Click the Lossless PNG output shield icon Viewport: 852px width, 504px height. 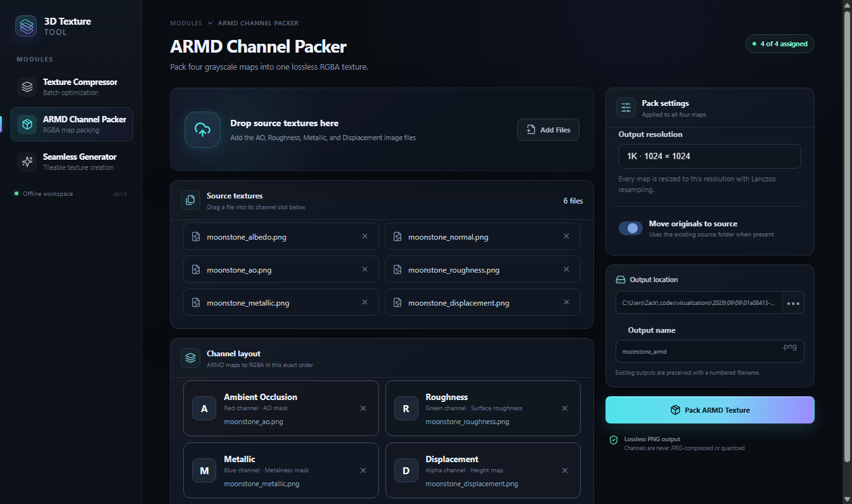pos(614,440)
